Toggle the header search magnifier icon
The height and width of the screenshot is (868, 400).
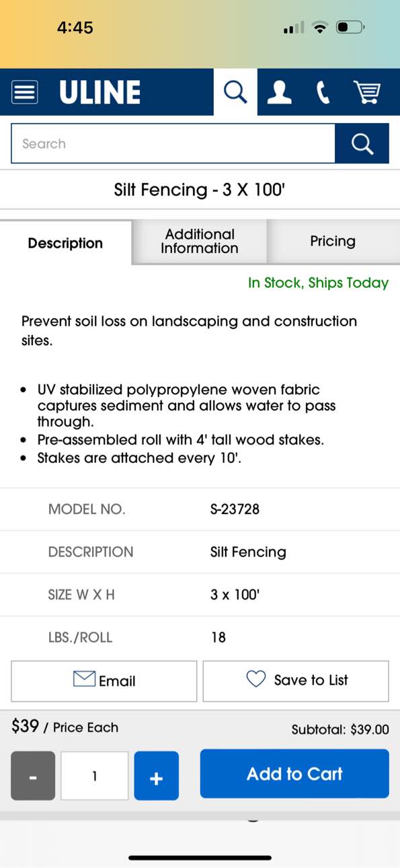tap(235, 92)
